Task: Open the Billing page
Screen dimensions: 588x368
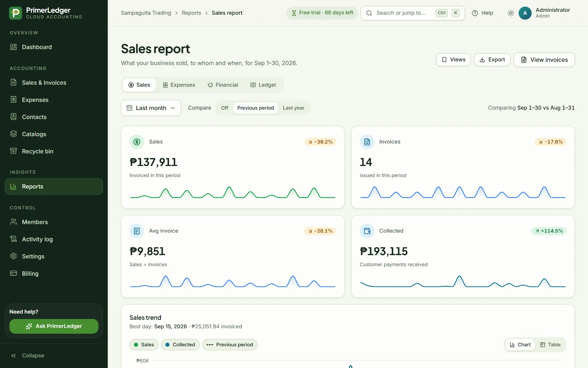Action: coord(54,273)
